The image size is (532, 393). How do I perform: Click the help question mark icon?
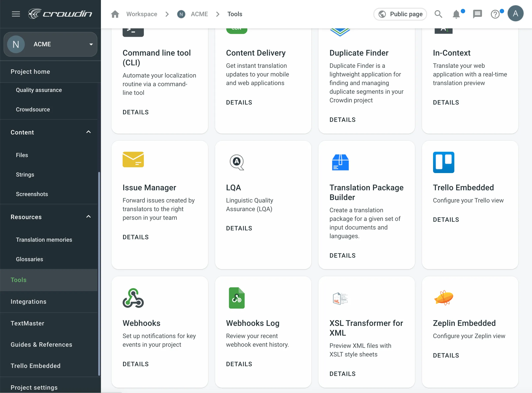(495, 14)
